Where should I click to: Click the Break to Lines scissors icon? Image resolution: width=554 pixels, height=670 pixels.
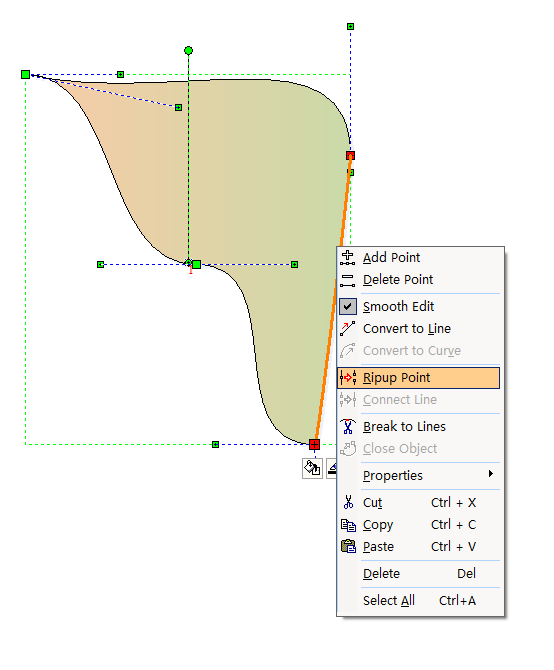348,426
